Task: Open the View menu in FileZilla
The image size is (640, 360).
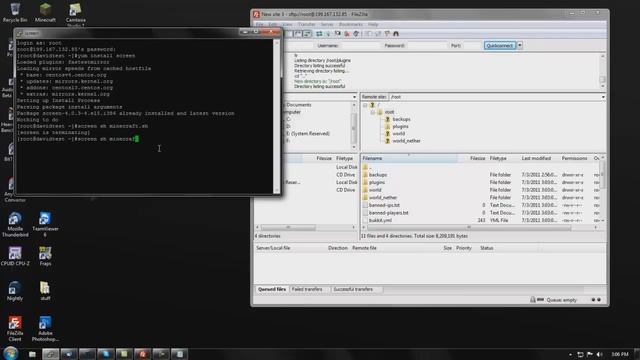Action: point(287,24)
